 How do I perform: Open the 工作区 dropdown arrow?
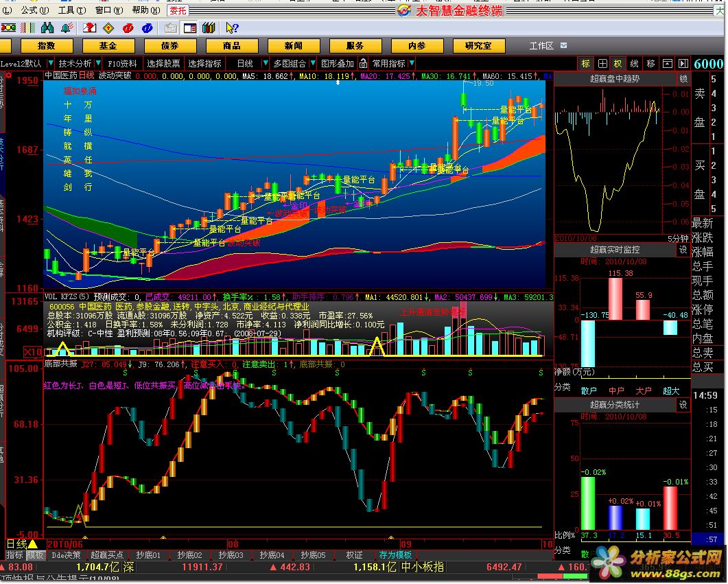pyautogui.click(x=563, y=45)
